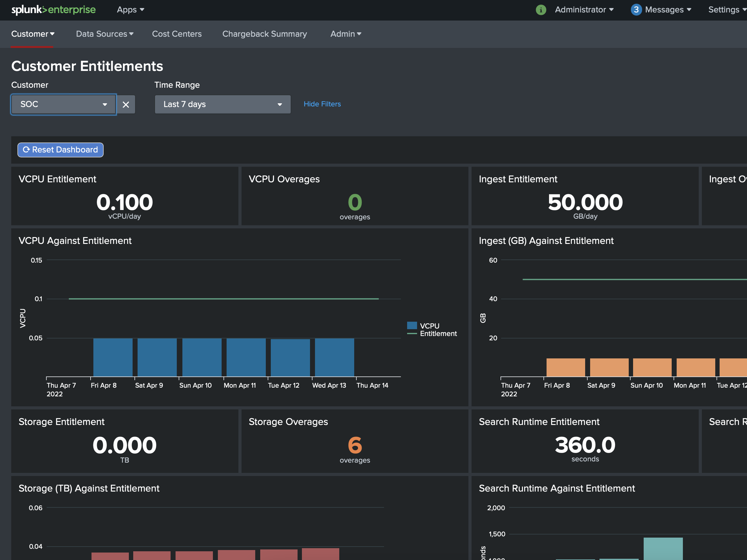
Task: Open the Apps menu
Action: click(130, 10)
